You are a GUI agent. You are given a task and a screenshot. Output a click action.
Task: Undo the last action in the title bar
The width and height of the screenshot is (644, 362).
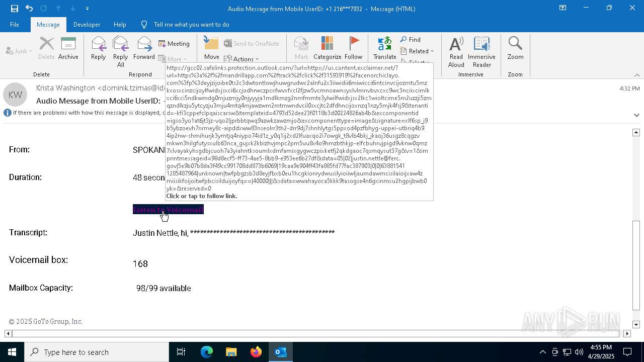tap(29, 9)
